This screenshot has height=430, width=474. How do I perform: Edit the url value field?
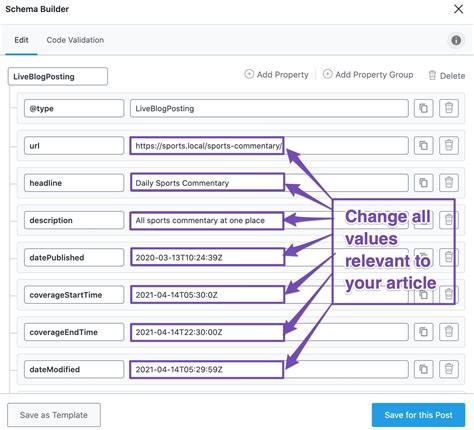point(269,146)
